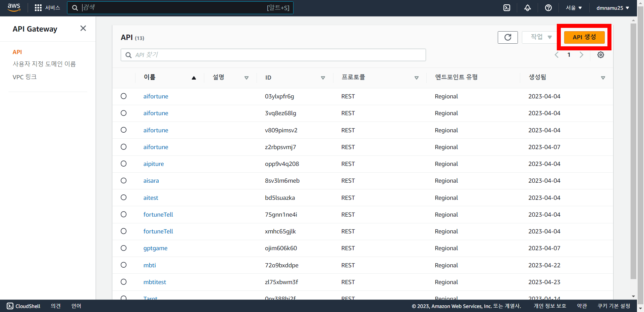Open the 작업 actions dropdown
Image resolution: width=644 pixels, height=312 pixels.
click(x=540, y=37)
